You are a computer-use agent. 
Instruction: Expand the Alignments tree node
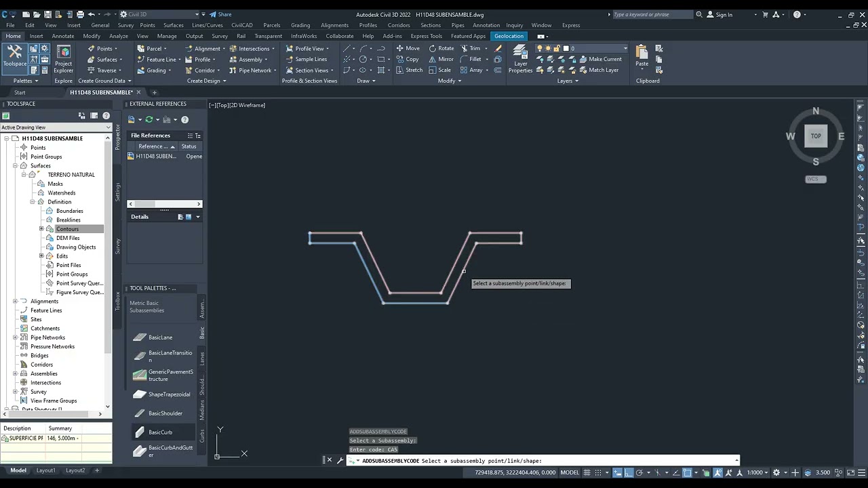pyautogui.click(x=15, y=301)
